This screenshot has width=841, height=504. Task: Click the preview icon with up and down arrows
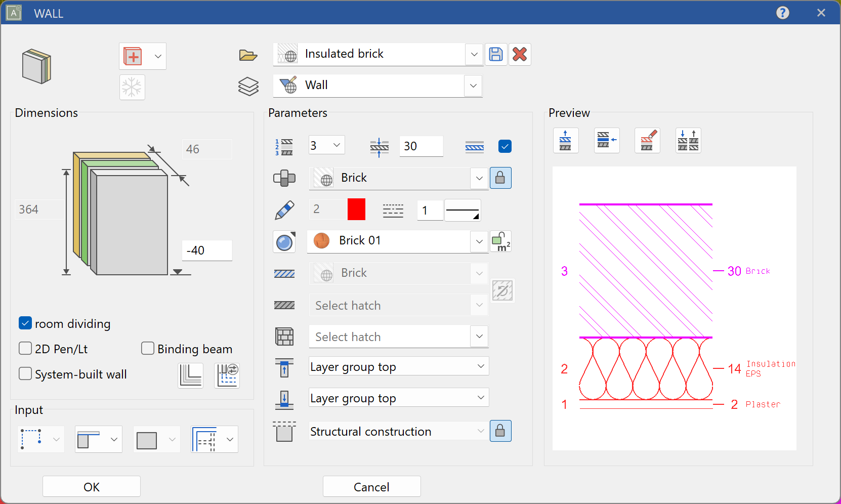(688, 140)
